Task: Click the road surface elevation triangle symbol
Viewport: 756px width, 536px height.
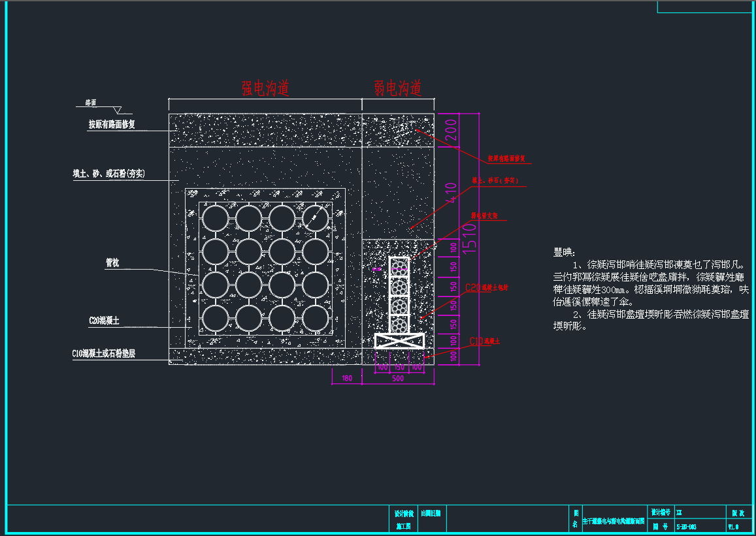Action: [x=118, y=110]
